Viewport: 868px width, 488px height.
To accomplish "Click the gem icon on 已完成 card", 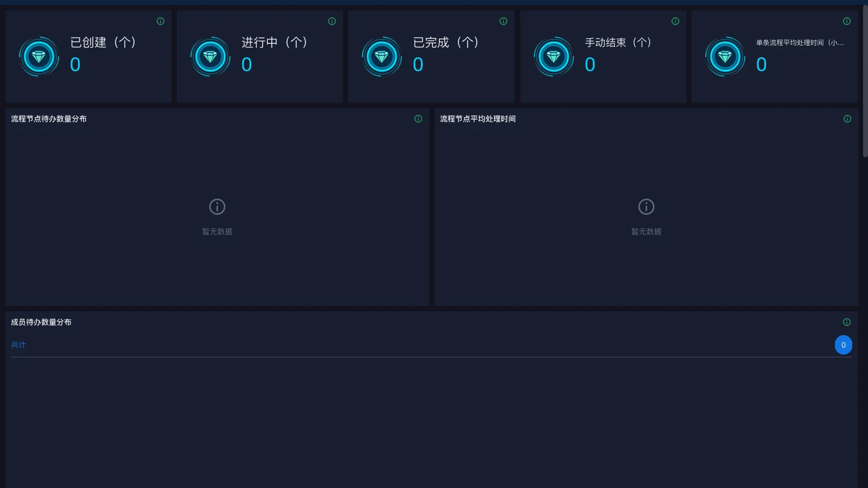I will point(381,56).
